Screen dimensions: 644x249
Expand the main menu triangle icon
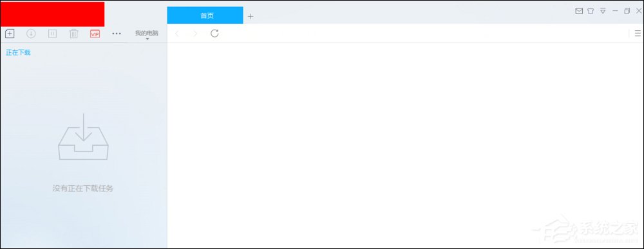tap(603, 11)
